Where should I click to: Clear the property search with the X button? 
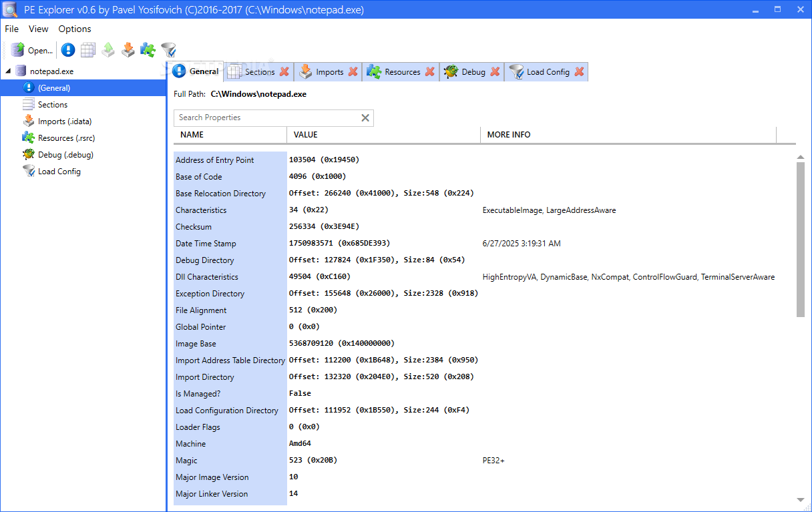[365, 117]
